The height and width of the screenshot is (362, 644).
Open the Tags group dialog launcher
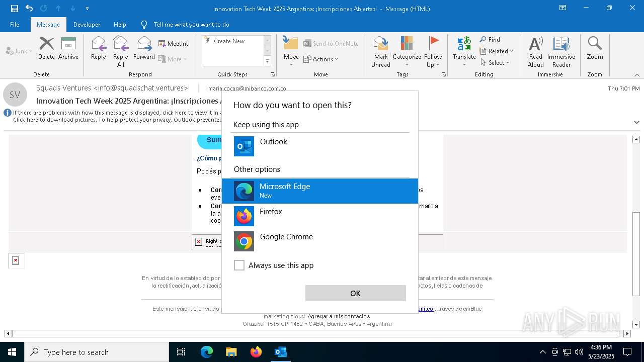tap(444, 74)
